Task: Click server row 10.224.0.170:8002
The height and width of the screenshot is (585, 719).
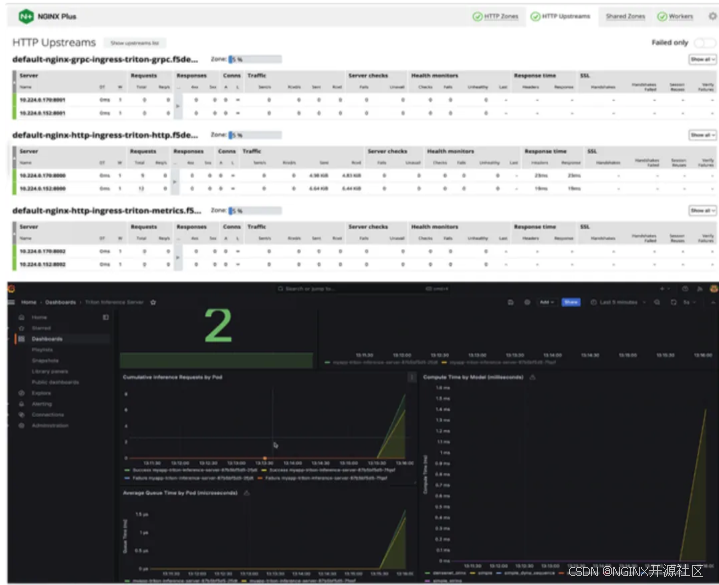Action: [364, 251]
